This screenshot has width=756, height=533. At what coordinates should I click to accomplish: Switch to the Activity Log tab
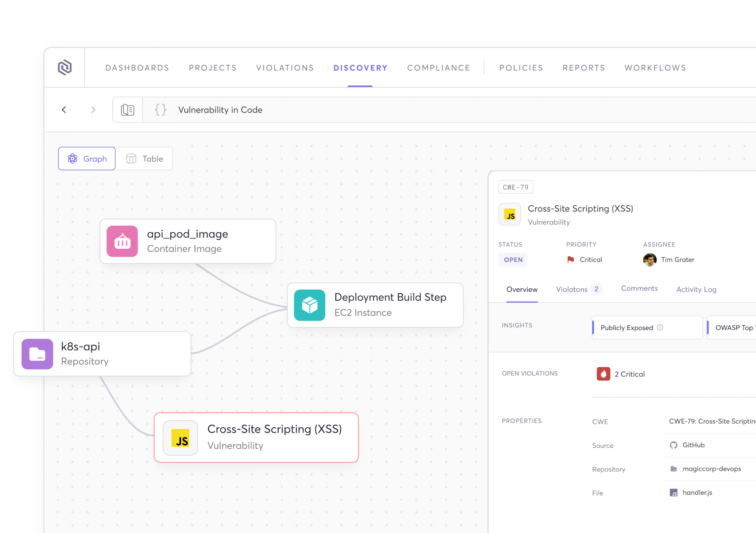[696, 289]
